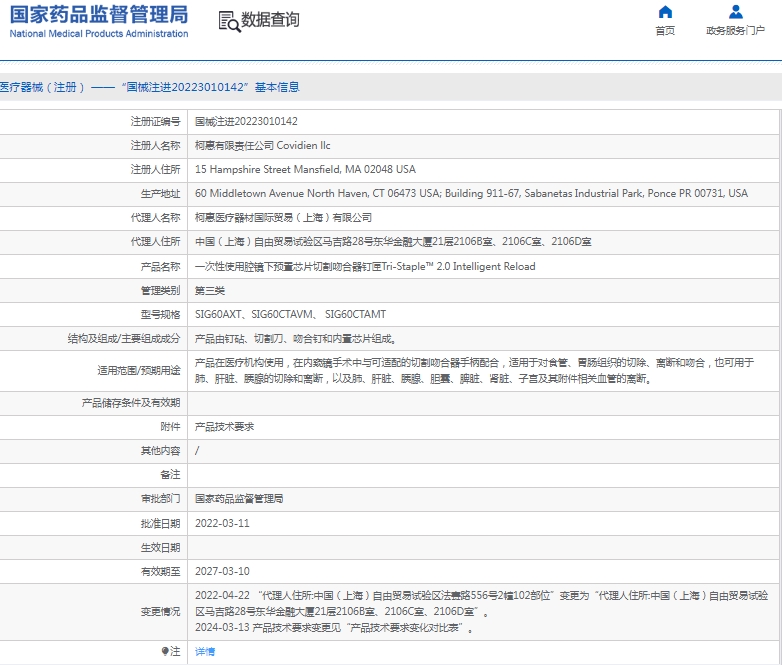Select composition text 产品由钉砧、切割刀
Screen dimensions: 782x665
click(x=296, y=339)
